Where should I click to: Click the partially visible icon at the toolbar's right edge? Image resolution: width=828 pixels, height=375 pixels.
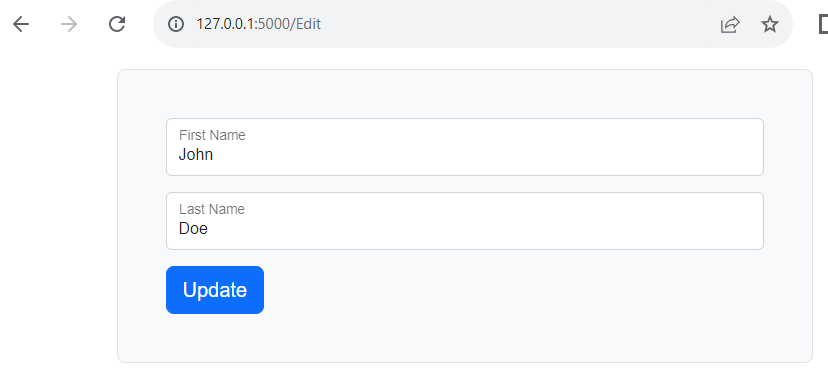tap(823, 24)
